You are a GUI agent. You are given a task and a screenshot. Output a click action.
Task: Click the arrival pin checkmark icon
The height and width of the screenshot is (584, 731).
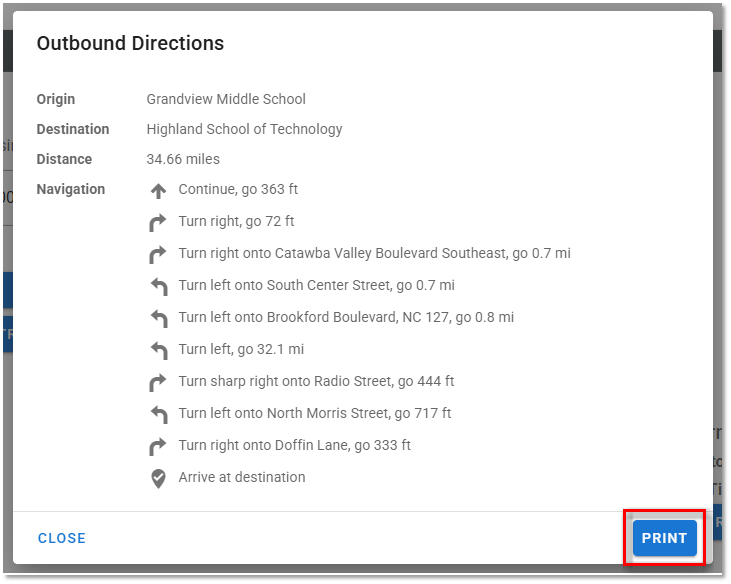[x=159, y=479]
